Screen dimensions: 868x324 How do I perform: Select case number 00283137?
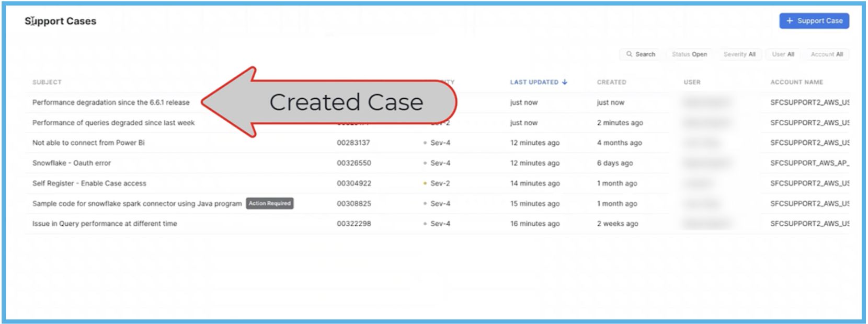coord(353,143)
